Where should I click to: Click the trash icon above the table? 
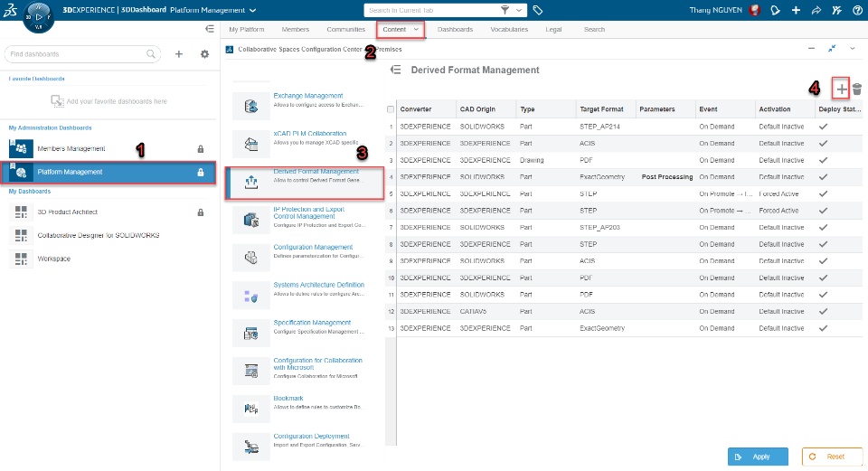click(x=857, y=89)
